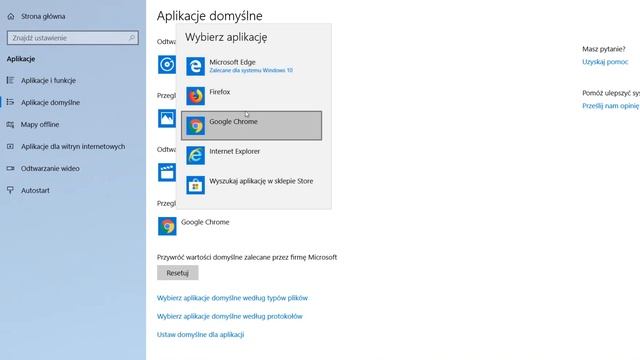The height and width of the screenshot is (360, 640).
Task: Choose Microsoft Edge icon in app picker
Action: point(196,66)
